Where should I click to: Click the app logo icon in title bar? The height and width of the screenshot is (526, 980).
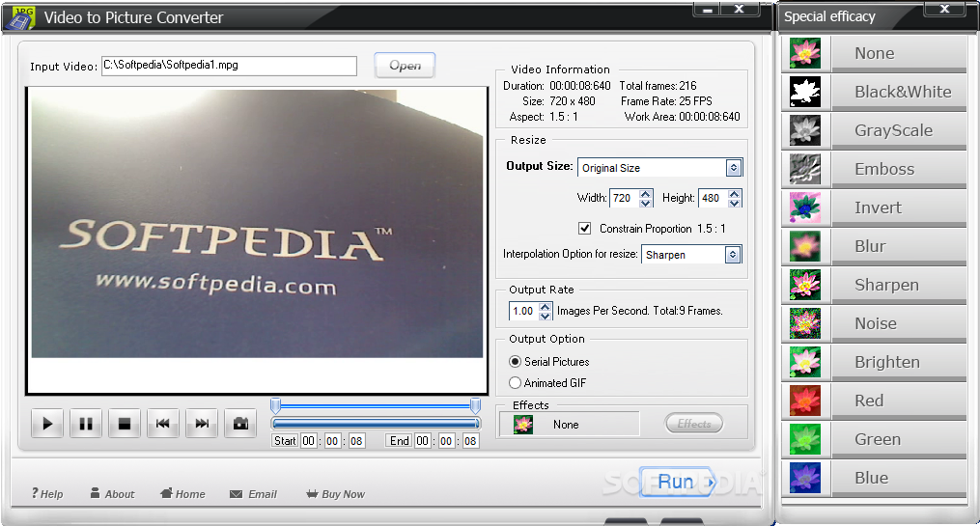coord(22,16)
